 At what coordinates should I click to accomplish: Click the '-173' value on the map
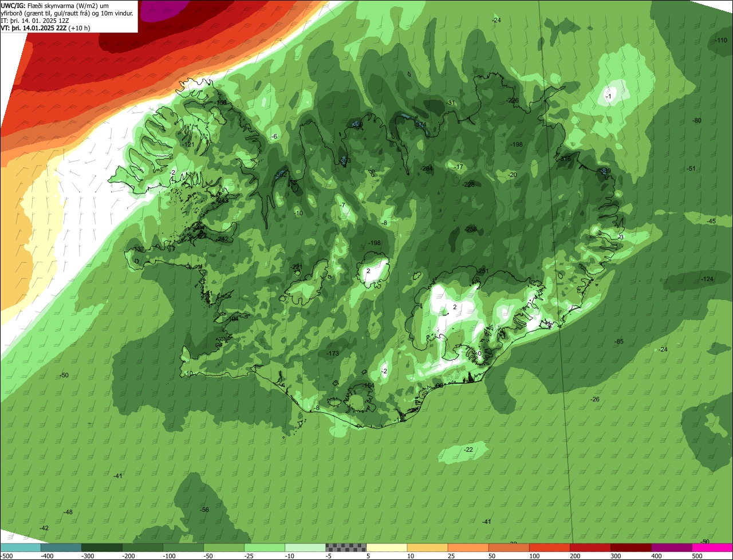(333, 354)
